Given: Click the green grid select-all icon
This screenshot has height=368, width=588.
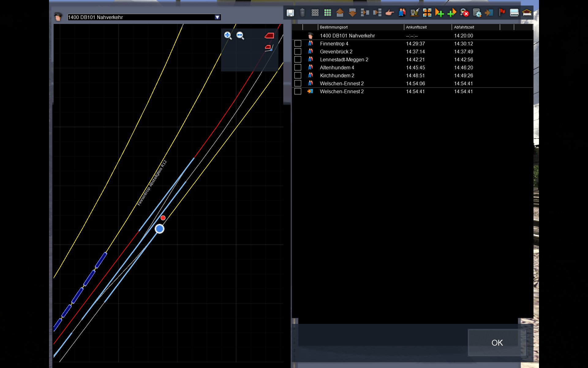Looking at the screenshot, I should coord(328,13).
